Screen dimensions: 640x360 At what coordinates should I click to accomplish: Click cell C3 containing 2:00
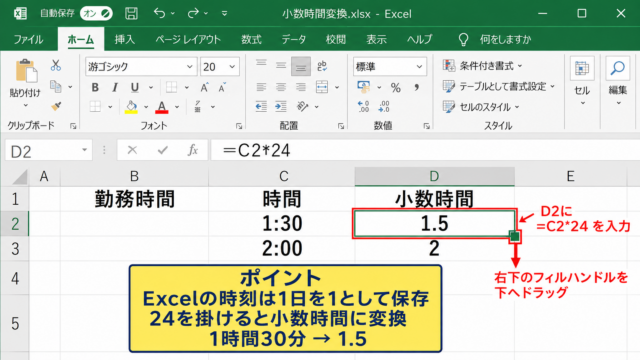282,248
